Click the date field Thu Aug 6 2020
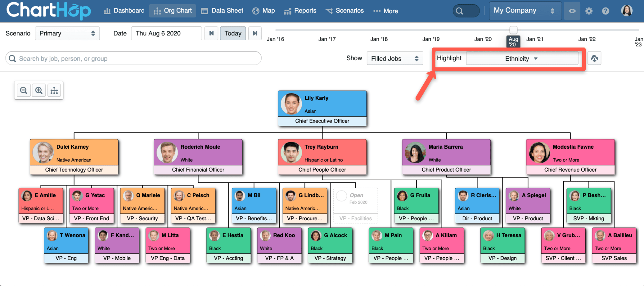This screenshot has width=644, height=286. click(x=166, y=33)
